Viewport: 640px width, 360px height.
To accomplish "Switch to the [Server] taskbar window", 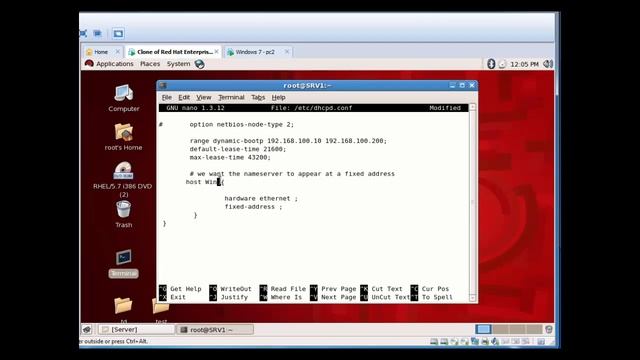I will [136, 329].
